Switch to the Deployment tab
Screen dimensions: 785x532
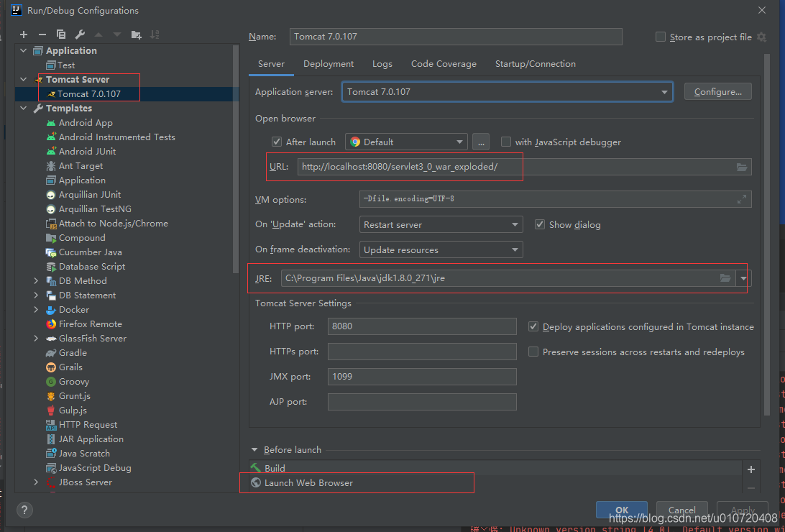tap(328, 63)
